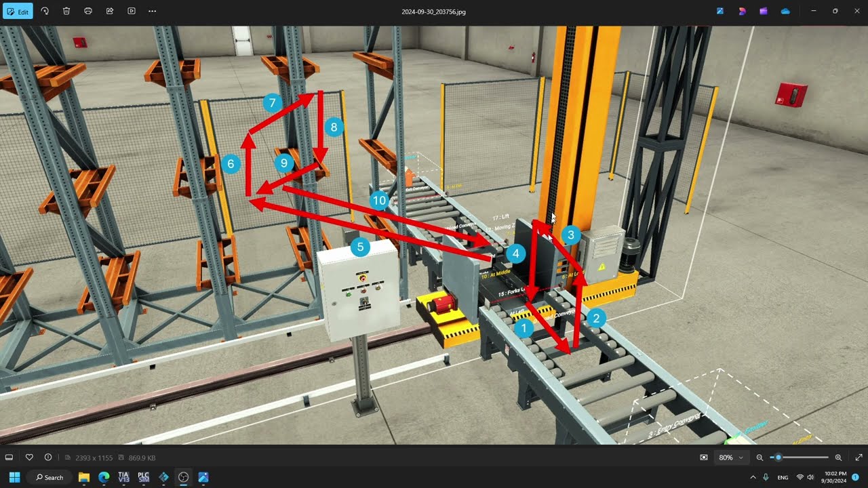Adjust the zoom slider handle
Viewport: 868px width, 488px height.
tap(778, 457)
